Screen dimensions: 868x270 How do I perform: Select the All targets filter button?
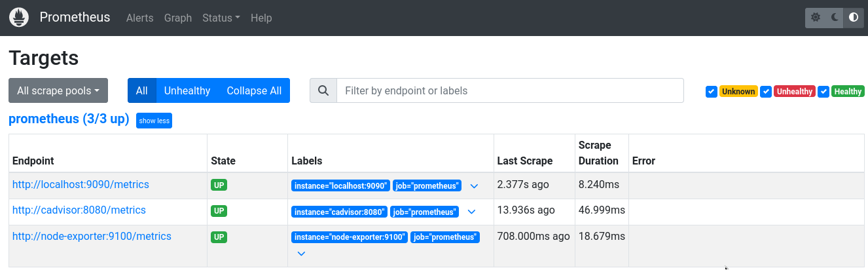coord(142,90)
